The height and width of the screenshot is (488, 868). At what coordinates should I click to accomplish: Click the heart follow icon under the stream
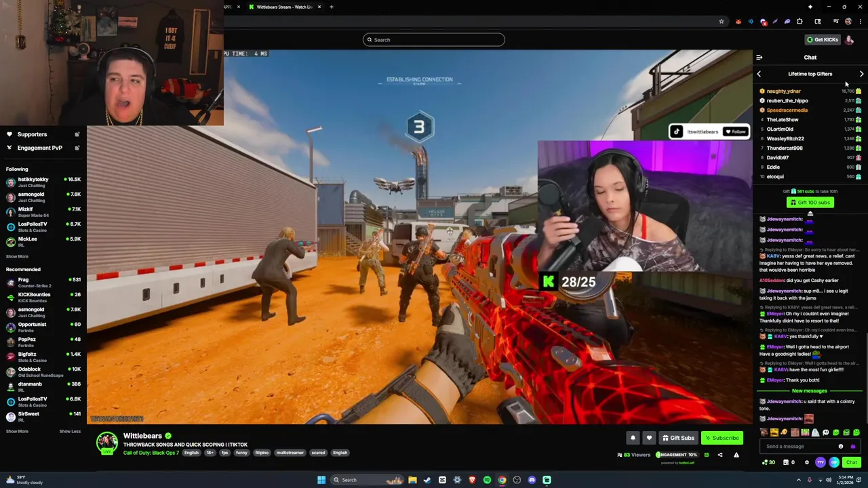pyautogui.click(x=649, y=438)
